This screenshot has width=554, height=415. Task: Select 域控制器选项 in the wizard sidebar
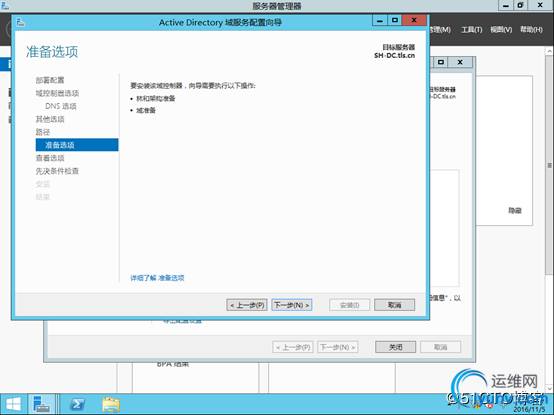tap(57, 93)
